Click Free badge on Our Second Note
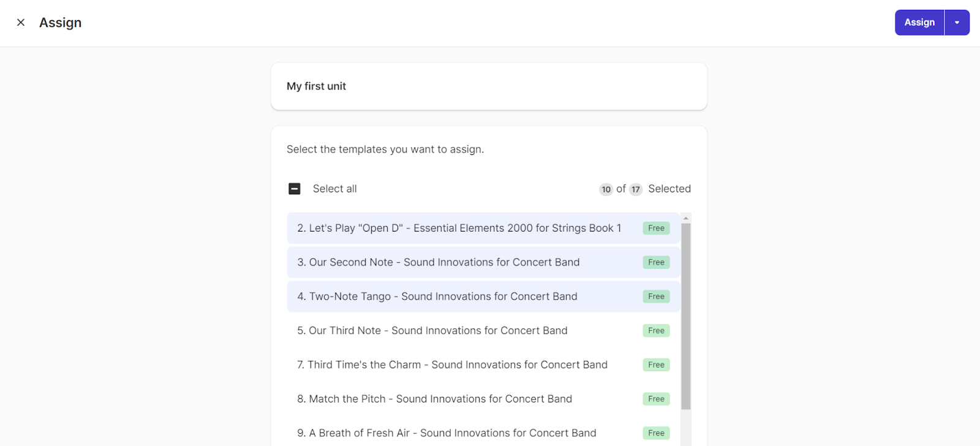Viewport: 980px width, 446px height. (x=656, y=262)
